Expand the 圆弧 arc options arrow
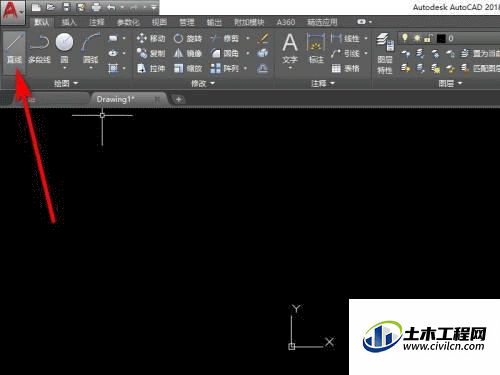 (x=91, y=68)
